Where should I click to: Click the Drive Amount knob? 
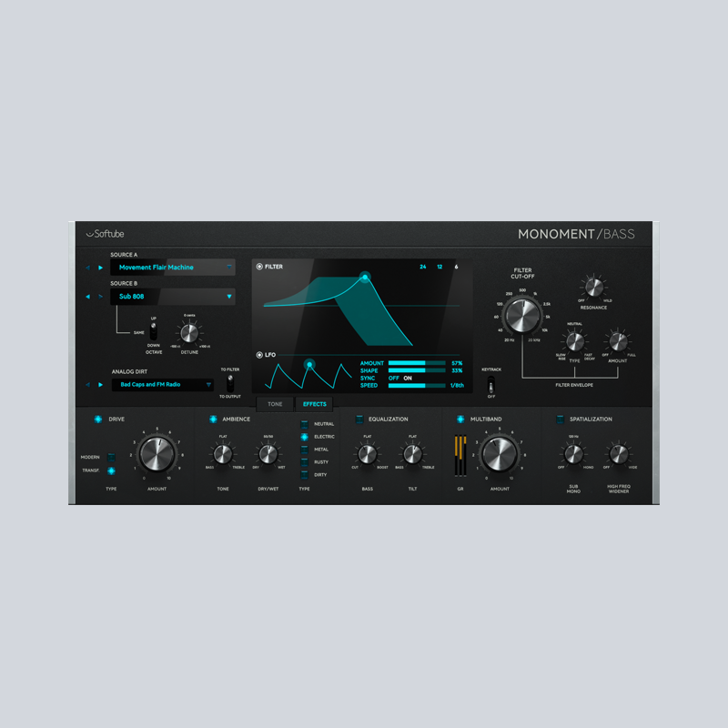click(157, 453)
